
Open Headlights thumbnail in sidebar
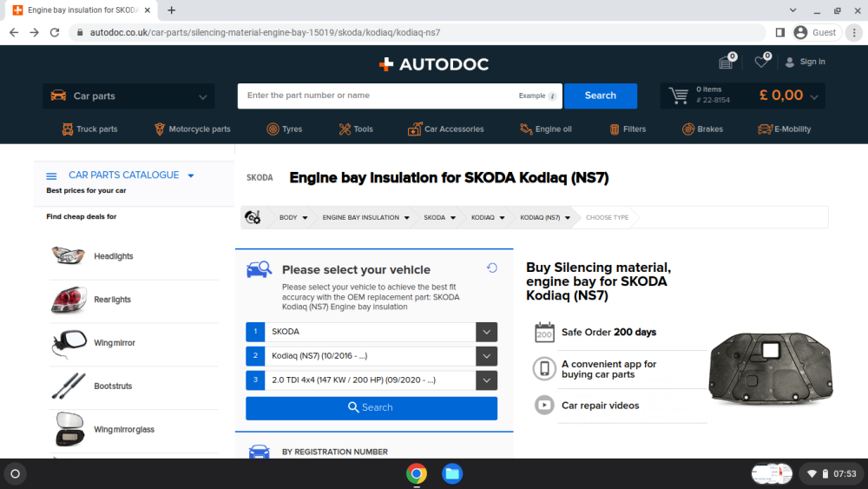(x=68, y=256)
